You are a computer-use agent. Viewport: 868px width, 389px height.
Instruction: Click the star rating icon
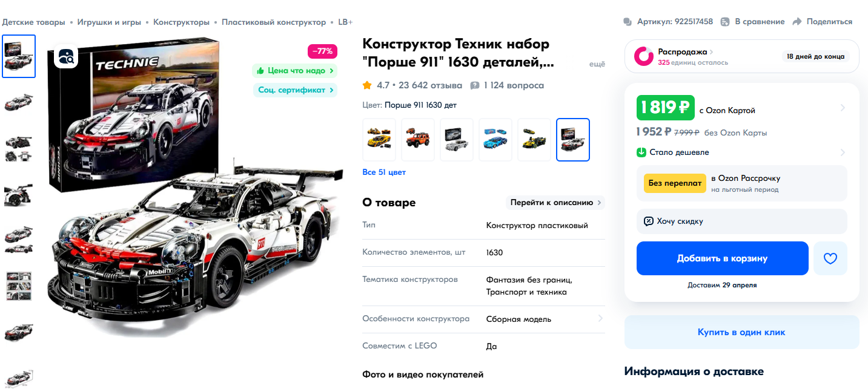(x=367, y=85)
